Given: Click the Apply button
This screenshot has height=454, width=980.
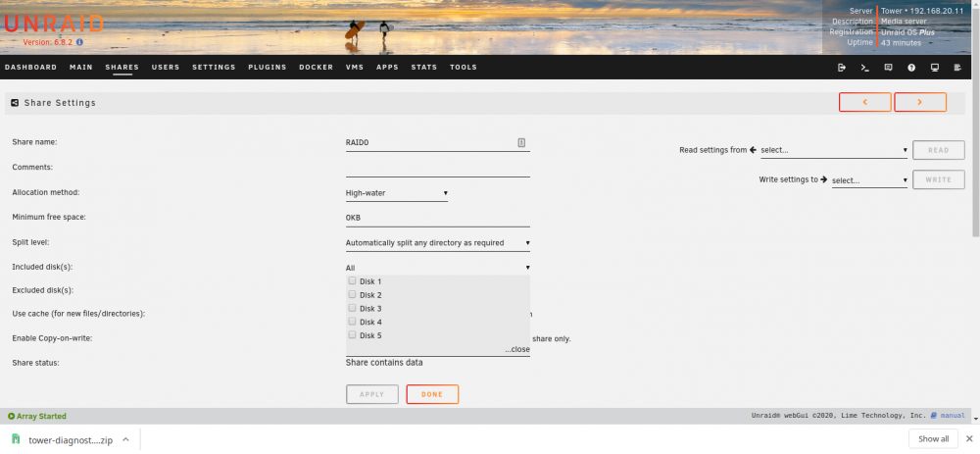Looking at the screenshot, I should coord(371,394).
